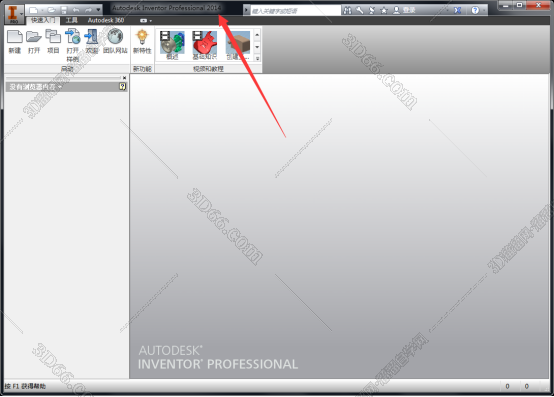Expand the quick access toolbar customize arrow
554x397 pixels.
click(98, 10)
